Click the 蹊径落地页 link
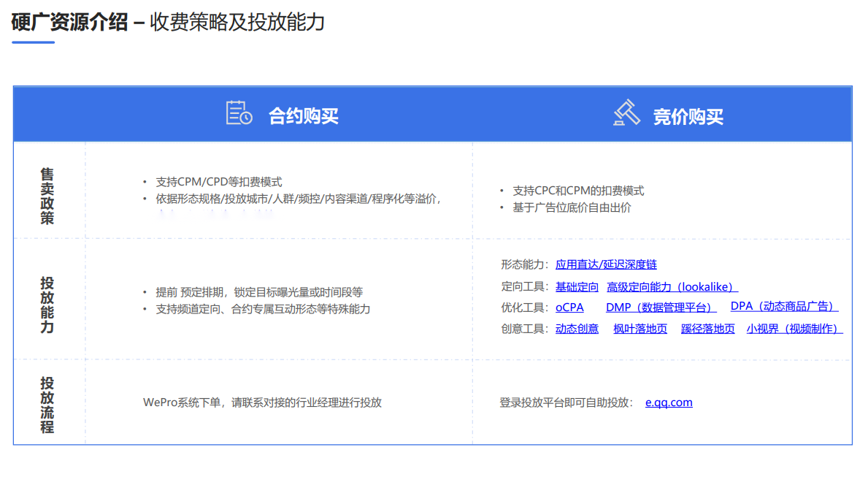The width and height of the screenshot is (868, 477). (707, 329)
